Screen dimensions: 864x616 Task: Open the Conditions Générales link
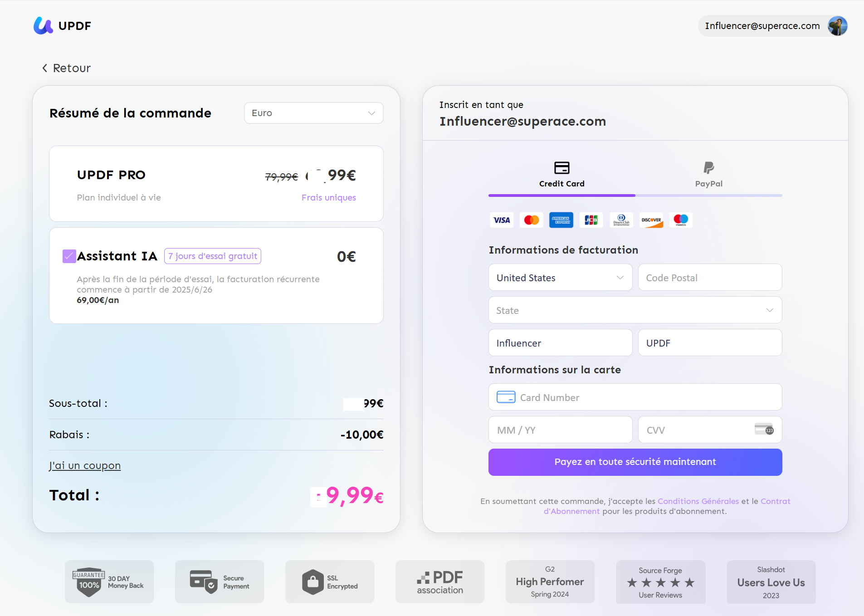(698, 501)
